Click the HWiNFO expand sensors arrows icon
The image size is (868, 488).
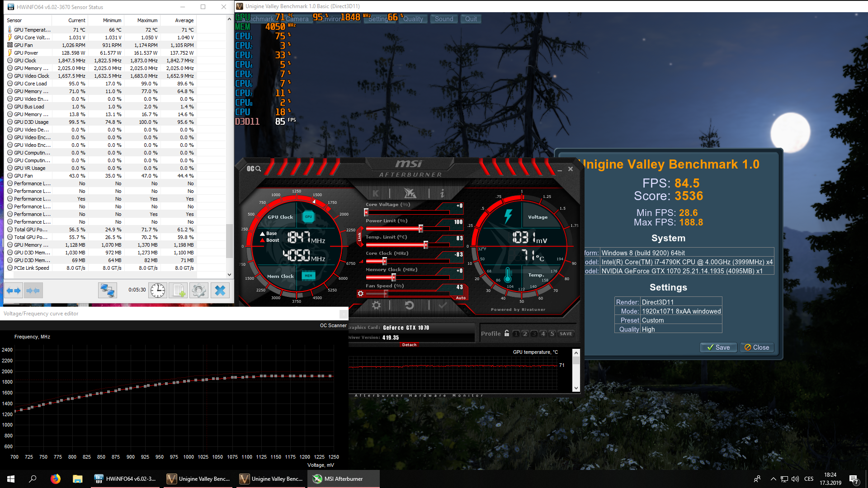[14, 291]
